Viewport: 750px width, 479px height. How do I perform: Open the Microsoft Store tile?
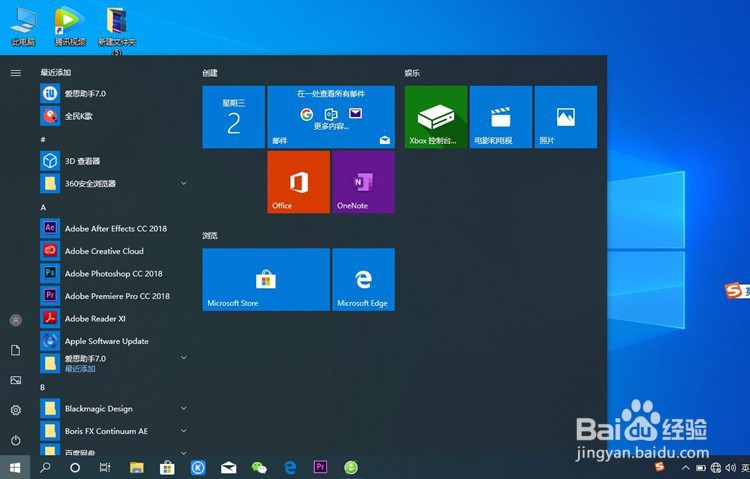pos(266,279)
